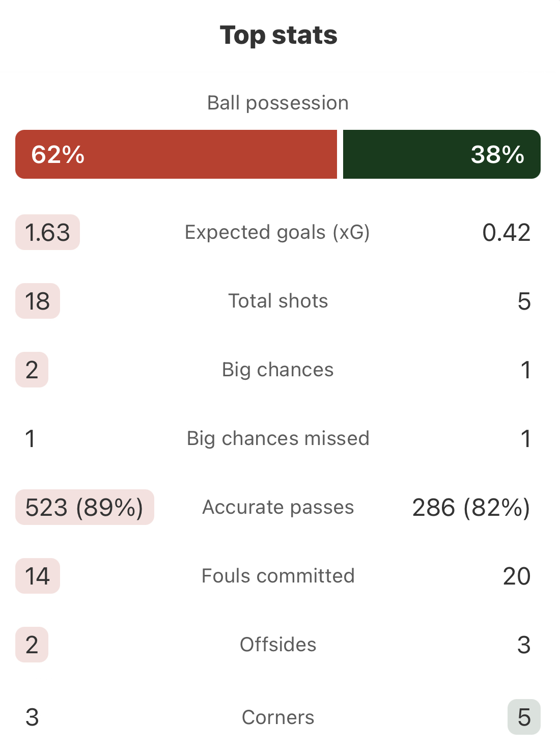Image resolution: width=560 pixels, height=749 pixels.
Task: Tap the highlighted 2 offsides badge
Action: tap(32, 645)
